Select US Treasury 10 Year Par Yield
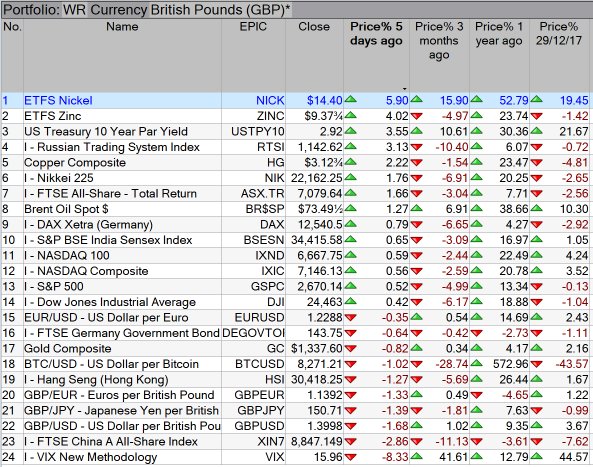The image size is (593, 467). (106, 131)
